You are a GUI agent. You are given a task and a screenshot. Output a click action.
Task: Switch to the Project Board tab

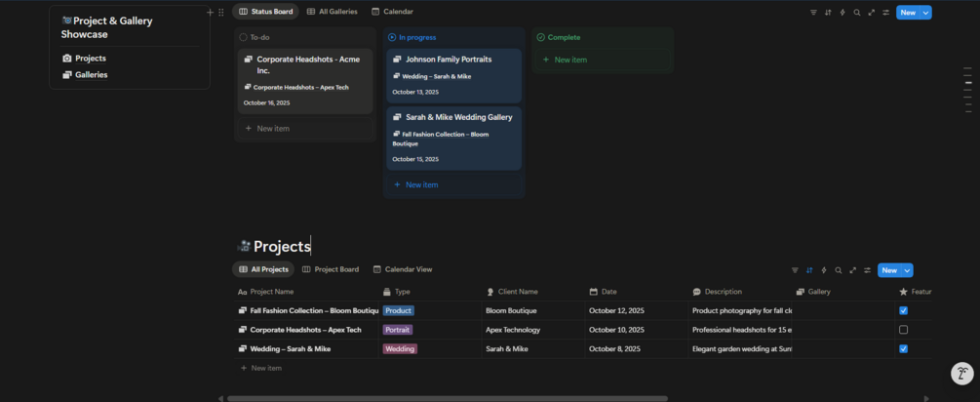331,269
